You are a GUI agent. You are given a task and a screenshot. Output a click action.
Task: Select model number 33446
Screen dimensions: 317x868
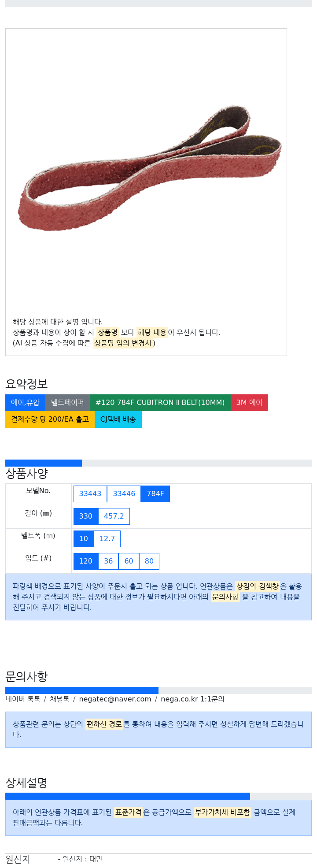click(x=124, y=494)
